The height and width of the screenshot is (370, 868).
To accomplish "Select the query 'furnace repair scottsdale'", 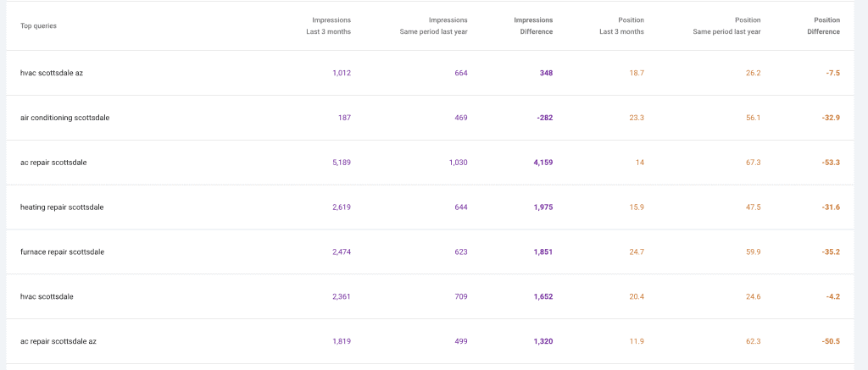I will (63, 252).
